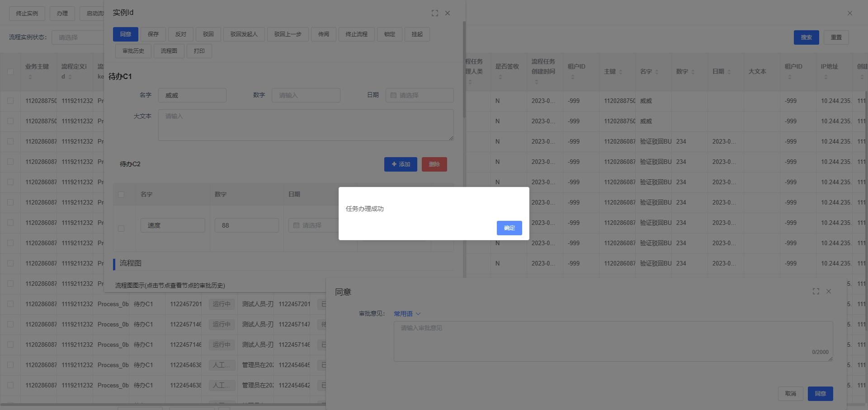Click the calendar icon in 日期 field
The width and height of the screenshot is (868, 410).
pos(393,95)
